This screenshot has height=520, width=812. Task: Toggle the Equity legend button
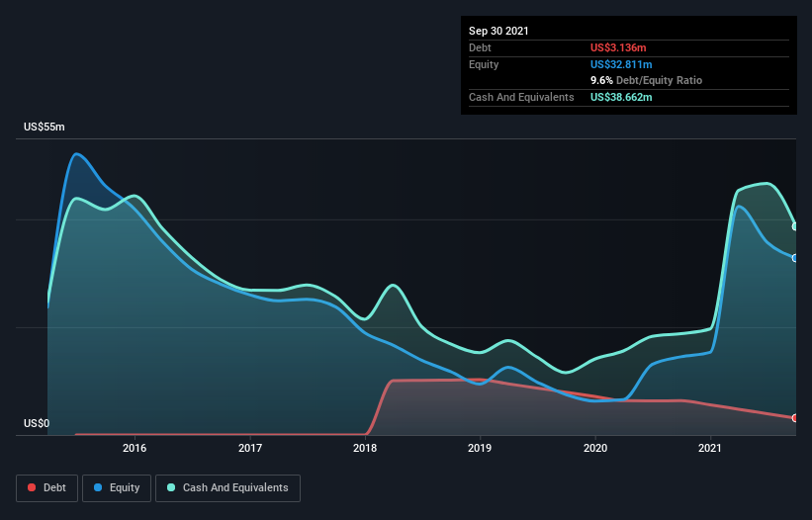tap(117, 488)
